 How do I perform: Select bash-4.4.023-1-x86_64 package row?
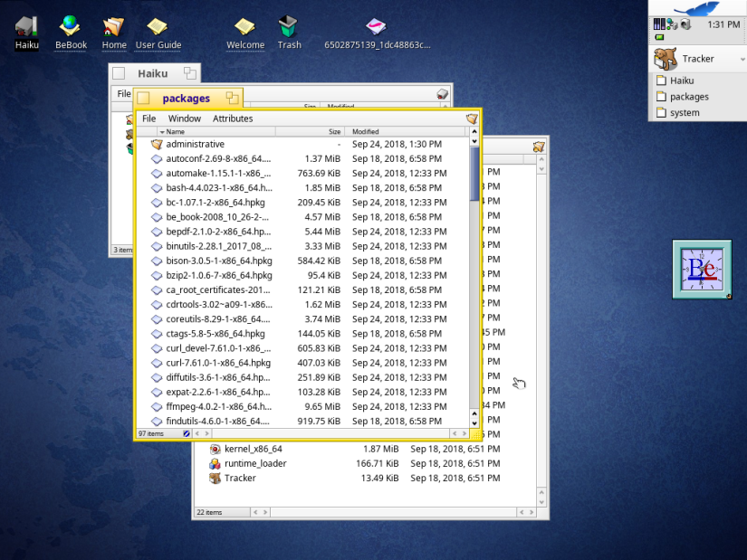[x=302, y=187]
